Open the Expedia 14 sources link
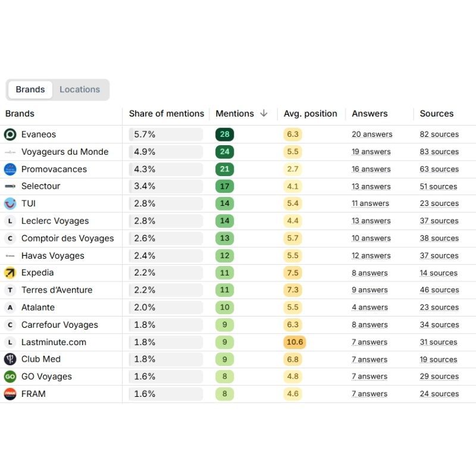 (x=439, y=273)
